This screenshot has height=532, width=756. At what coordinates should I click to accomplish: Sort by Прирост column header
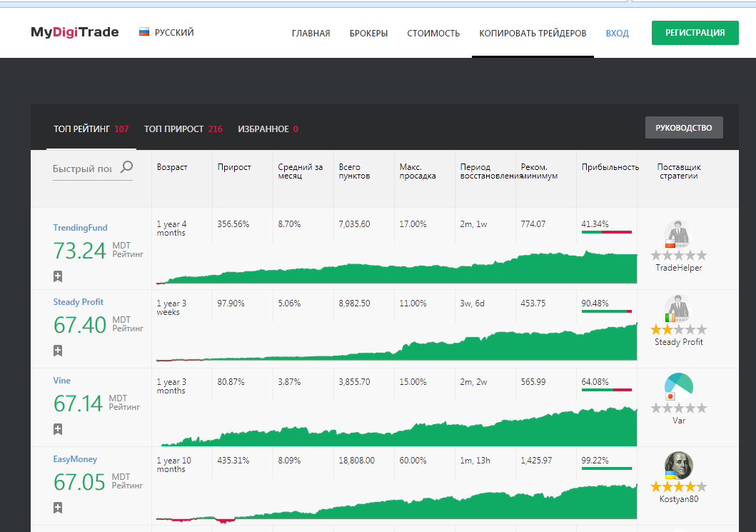tap(234, 167)
